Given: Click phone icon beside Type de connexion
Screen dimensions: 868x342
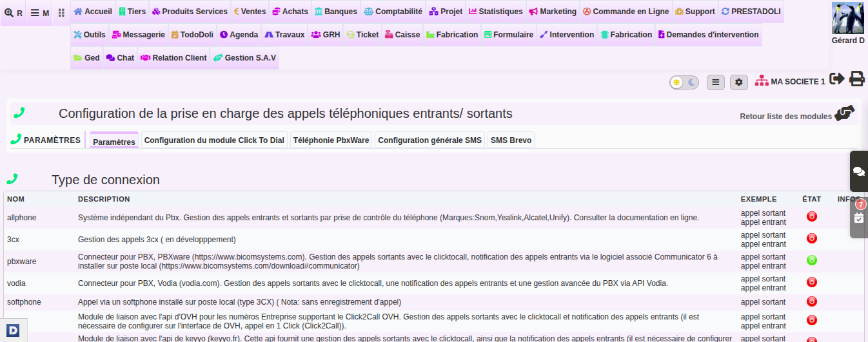Looking at the screenshot, I should [12, 179].
